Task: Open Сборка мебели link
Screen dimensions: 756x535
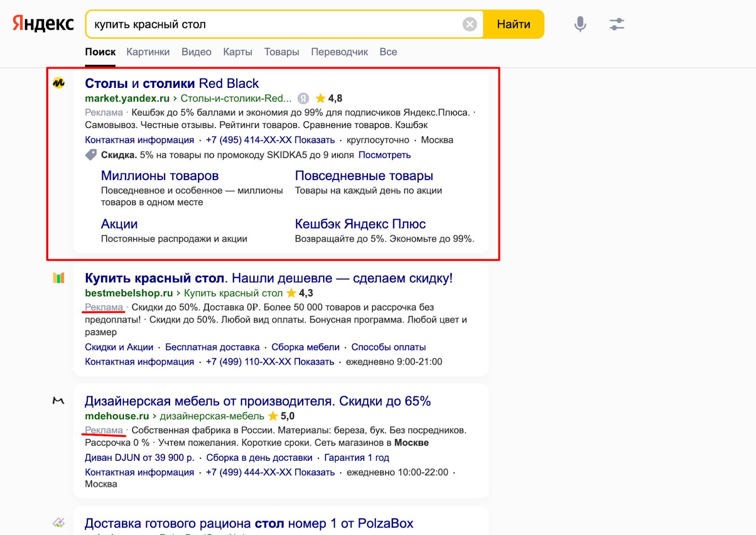Action: [305, 347]
